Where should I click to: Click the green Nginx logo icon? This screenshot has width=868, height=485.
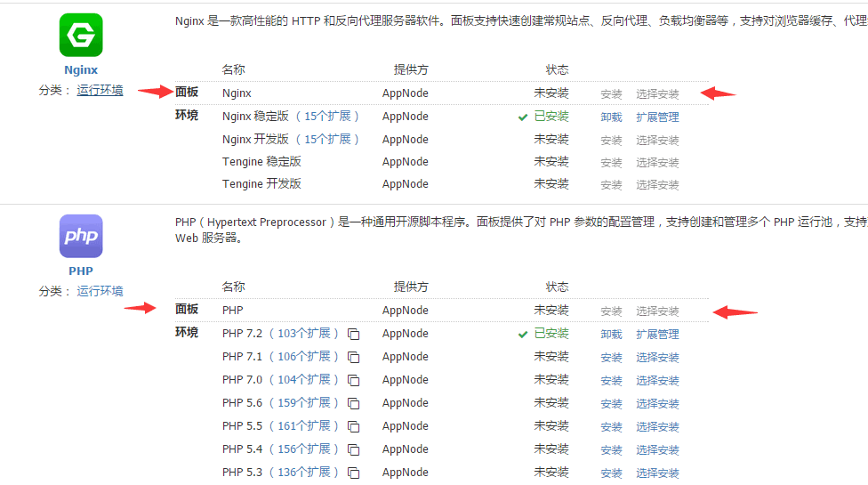click(x=81, y=36)
